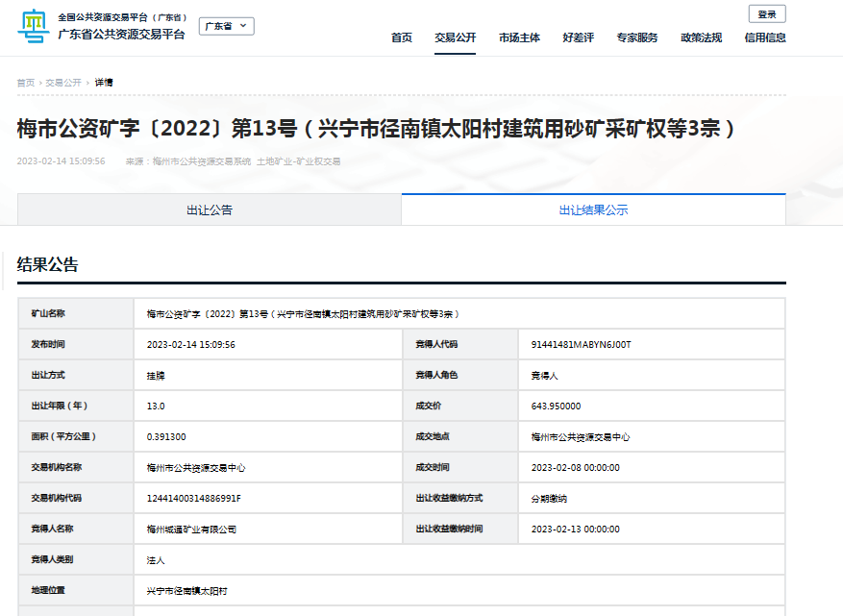Open the 政策法规 navigation menu item

pos(701,37)
